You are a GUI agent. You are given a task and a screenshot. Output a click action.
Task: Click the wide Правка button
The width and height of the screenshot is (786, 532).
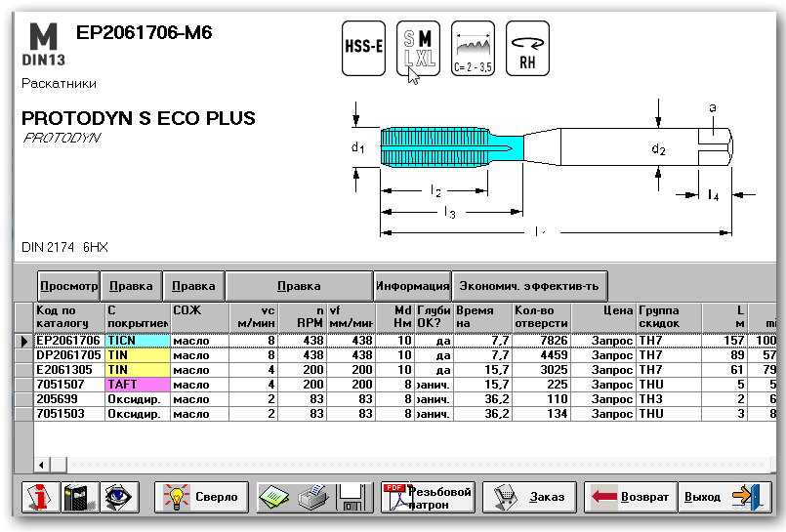(x=299, y=286)
